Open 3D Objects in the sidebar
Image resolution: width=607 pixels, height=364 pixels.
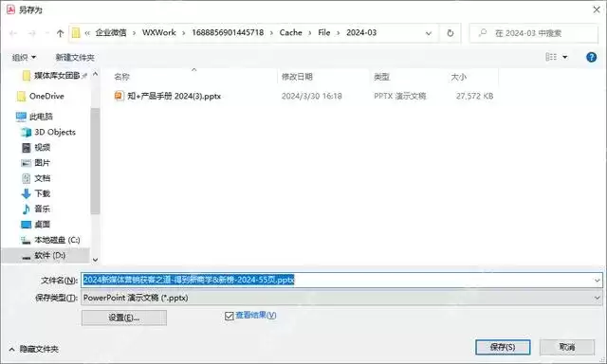(48, 132)
